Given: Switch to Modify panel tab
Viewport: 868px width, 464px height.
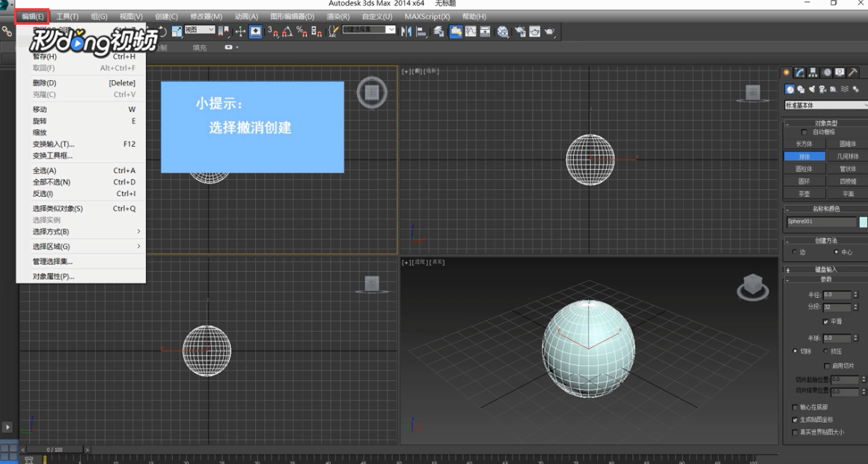Looking at the screenshot, I should point(800,73).
